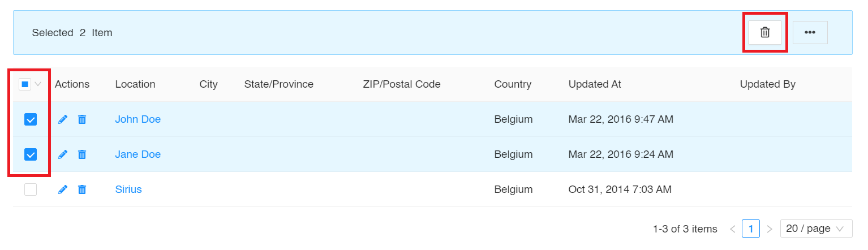Viewport: 868px width, 250px height.
Task: Click the pencil icon for Jane Doe
Action: [x=63, y=154]
